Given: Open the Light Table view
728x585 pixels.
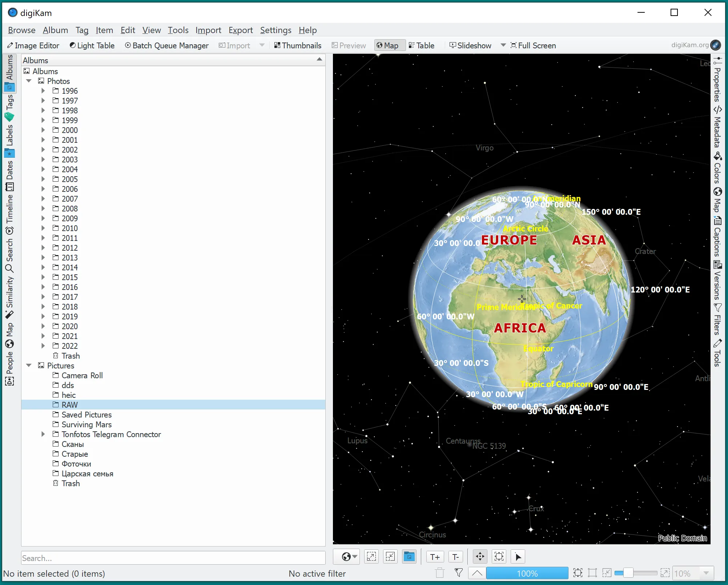Looking at the screenshot, I should pyautogui.click(x=92, y=45).
